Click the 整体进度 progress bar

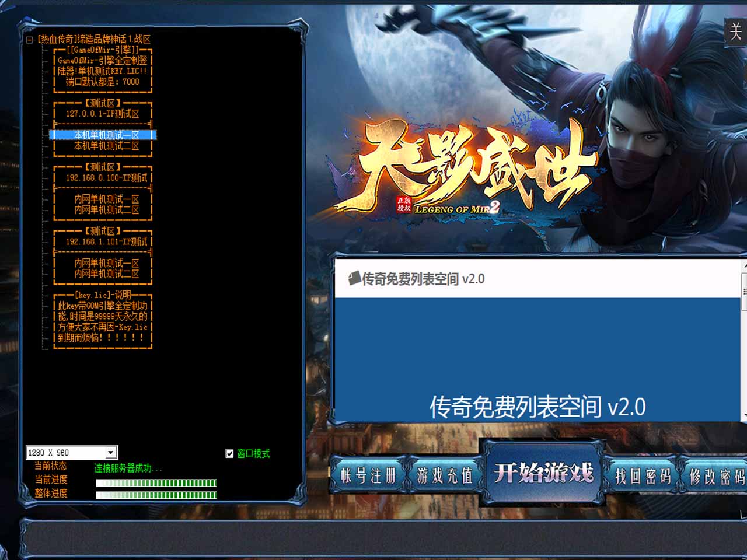click(x=156, y=495)
